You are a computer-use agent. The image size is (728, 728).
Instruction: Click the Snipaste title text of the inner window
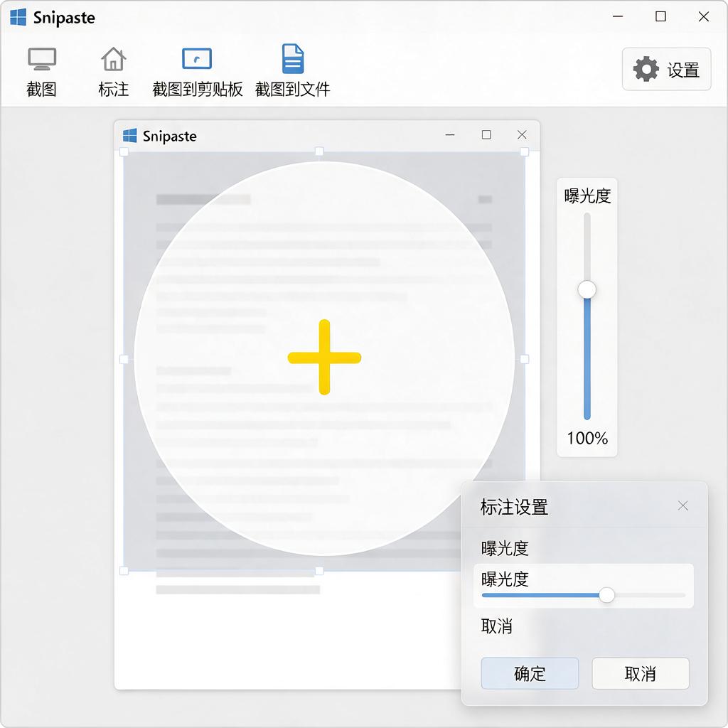click(169, 136)
